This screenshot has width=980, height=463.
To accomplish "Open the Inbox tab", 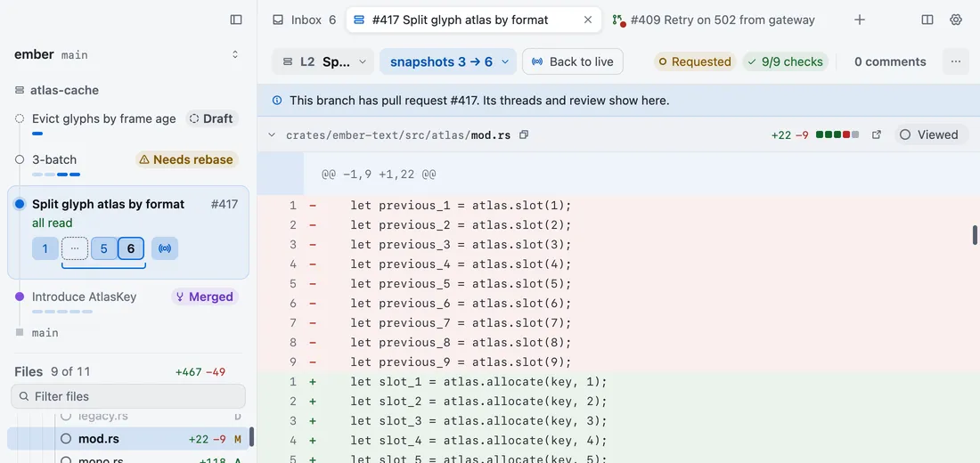I will point(305,20).
